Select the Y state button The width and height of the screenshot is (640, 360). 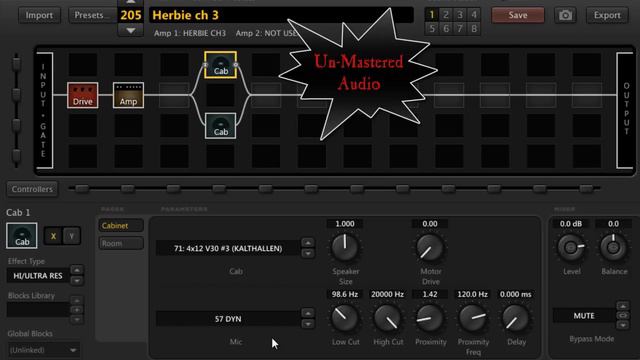click(x=71, y=236)
